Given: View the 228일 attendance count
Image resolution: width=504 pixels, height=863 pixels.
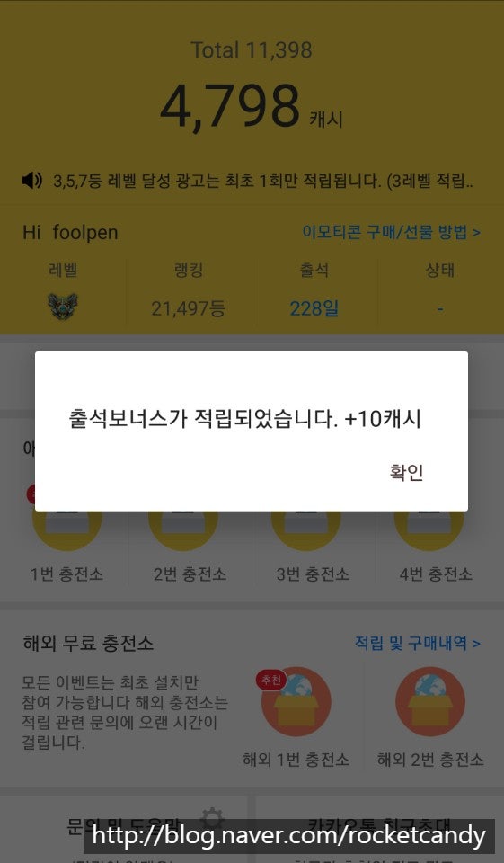Looking at the screenshot, I should (x=314, y=308).
